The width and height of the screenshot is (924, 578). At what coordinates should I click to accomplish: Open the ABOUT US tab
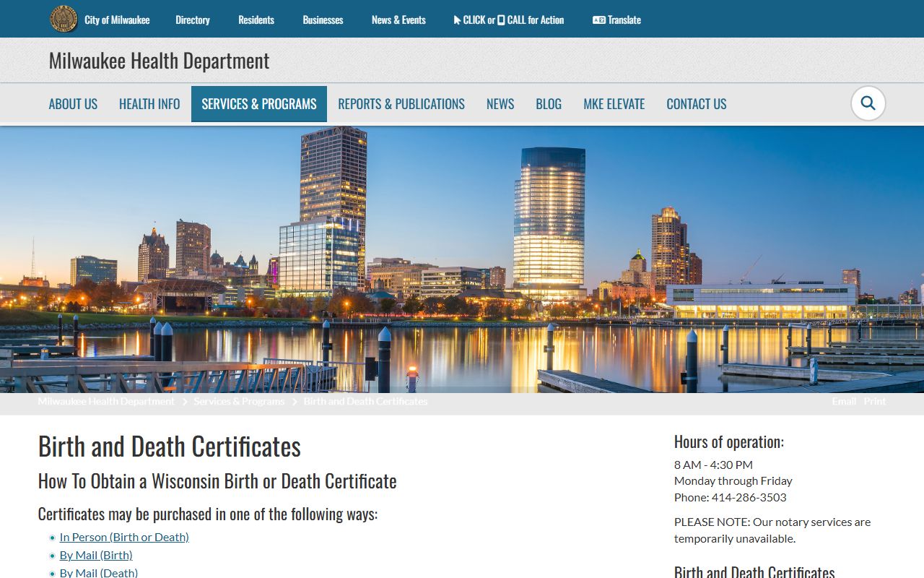pos(73,104)
